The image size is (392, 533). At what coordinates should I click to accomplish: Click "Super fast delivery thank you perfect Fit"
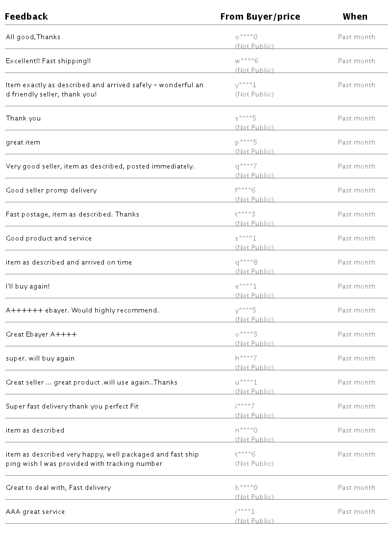pos(72,407)
